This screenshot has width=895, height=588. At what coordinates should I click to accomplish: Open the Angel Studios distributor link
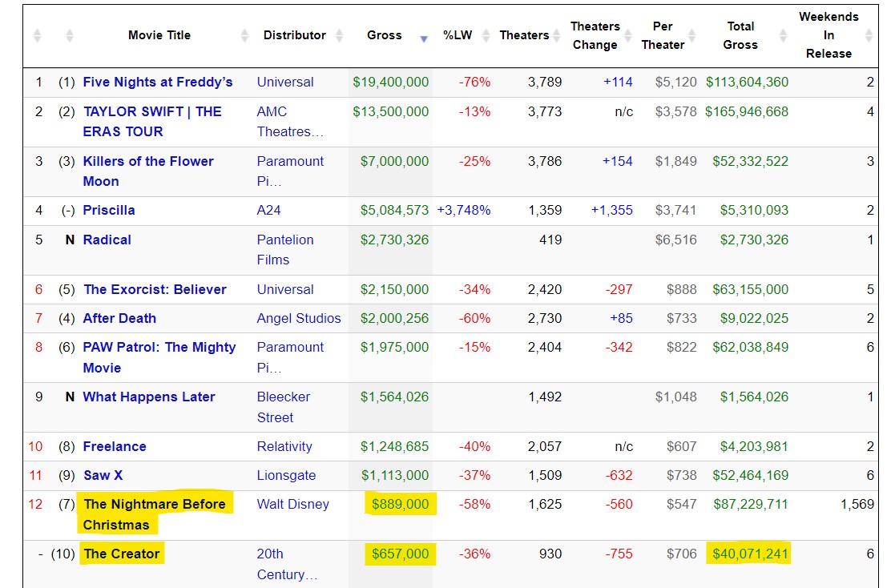298,318
